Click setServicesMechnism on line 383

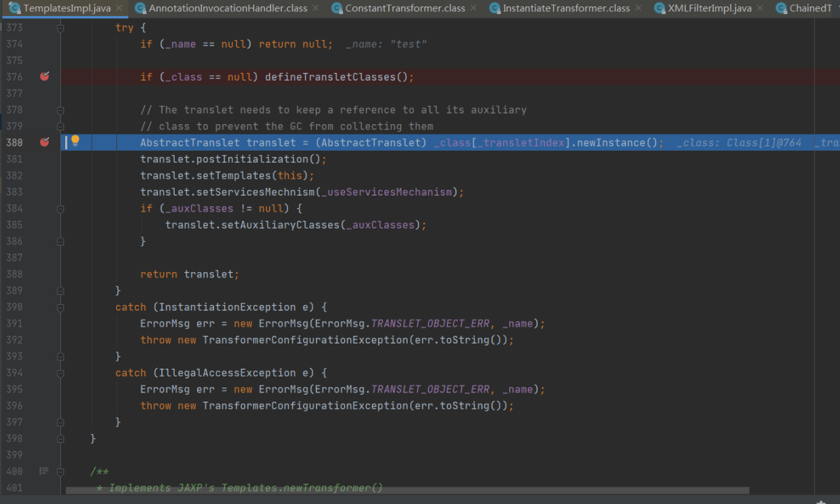point(255,192)
